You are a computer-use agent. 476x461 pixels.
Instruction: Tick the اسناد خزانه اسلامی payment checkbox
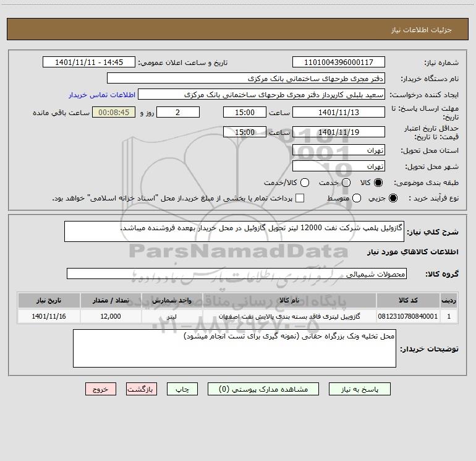point(300,198)
